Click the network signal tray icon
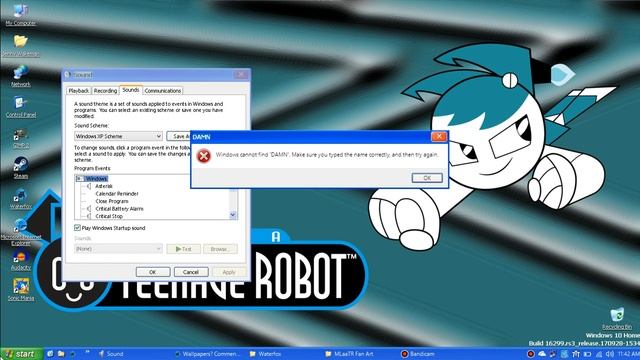 598,354
